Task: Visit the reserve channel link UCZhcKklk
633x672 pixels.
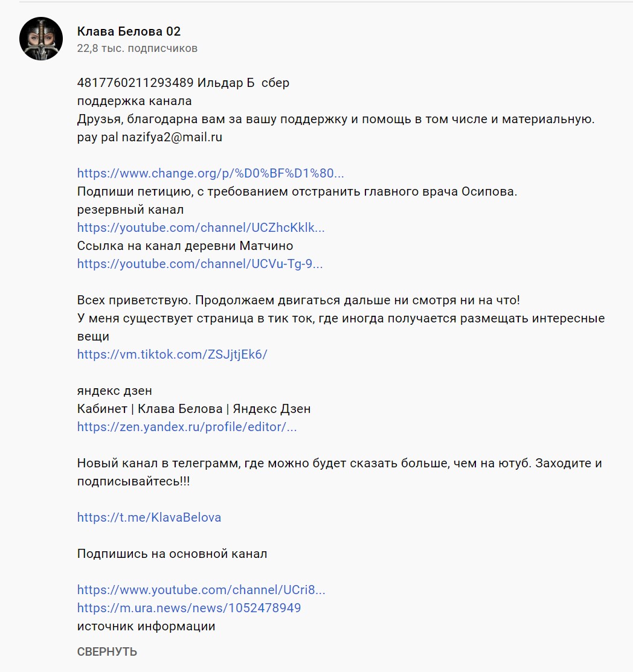Action: [x=201, y=227]
